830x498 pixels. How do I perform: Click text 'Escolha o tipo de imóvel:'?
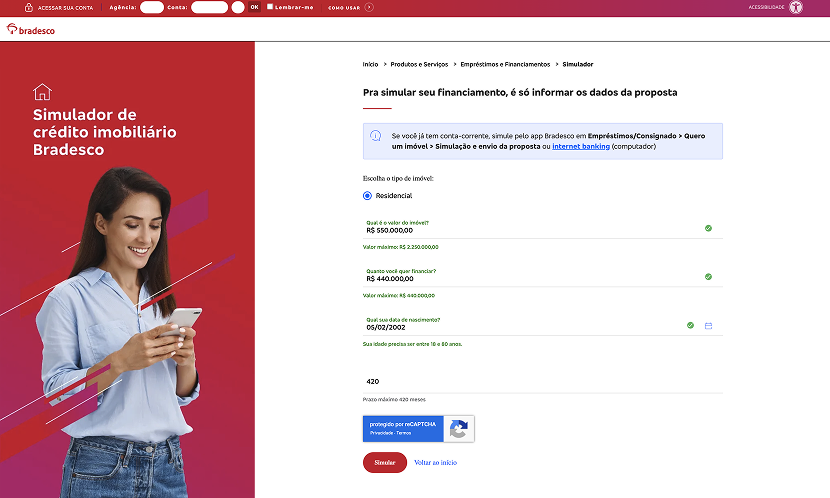(398, 178)
